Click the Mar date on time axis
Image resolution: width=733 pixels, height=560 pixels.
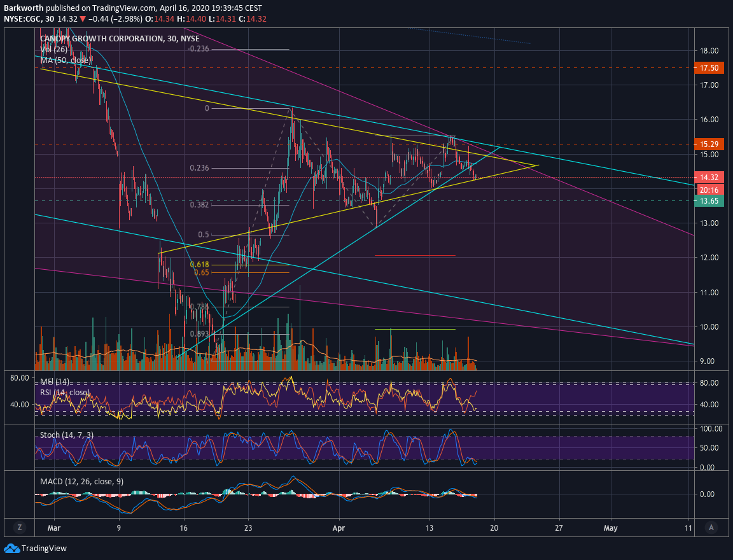pos(54,528)
